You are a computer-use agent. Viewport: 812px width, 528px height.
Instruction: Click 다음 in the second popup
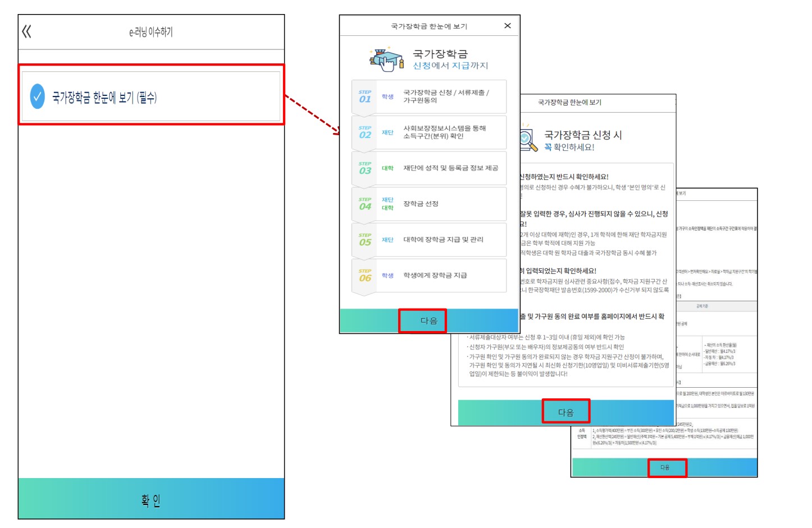click(x=566, y=412)
